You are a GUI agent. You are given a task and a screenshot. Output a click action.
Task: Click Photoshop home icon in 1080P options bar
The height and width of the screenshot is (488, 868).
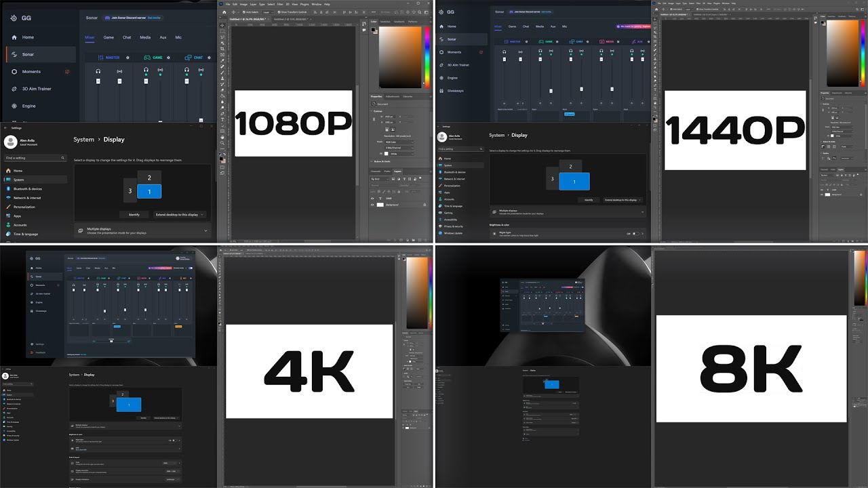click(224, 12)
